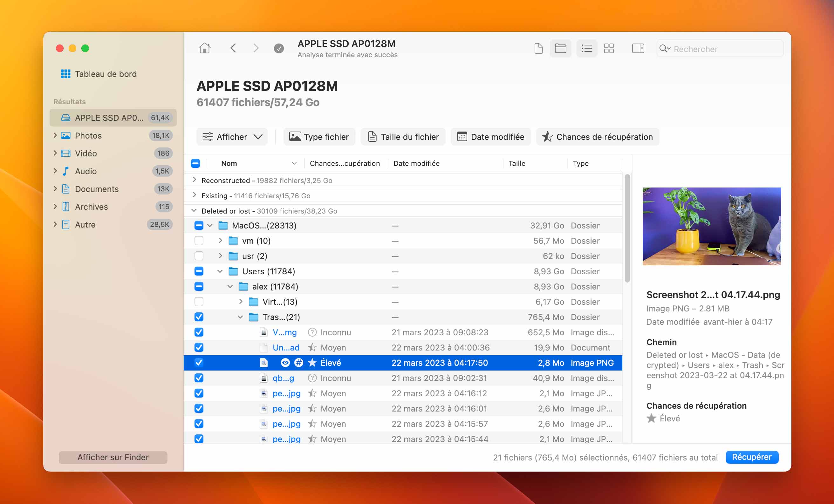834x504 pixels.
Task: Select list view layout icon
Action: tap(587, 48)
